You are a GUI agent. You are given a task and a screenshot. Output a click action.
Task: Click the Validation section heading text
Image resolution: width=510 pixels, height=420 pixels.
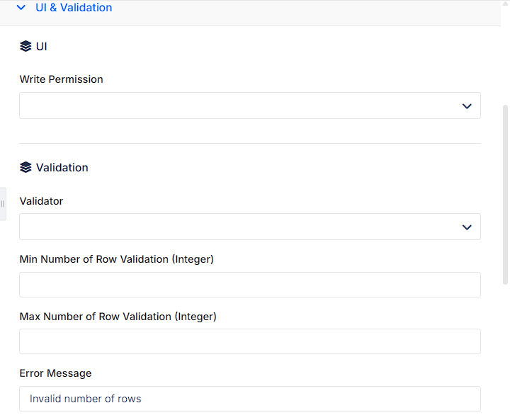62,168
